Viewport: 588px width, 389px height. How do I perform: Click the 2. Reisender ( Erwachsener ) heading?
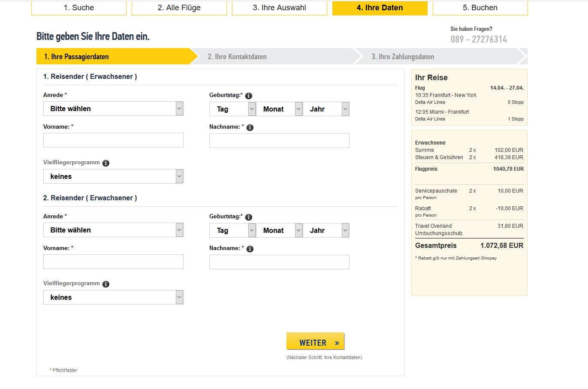90,198
